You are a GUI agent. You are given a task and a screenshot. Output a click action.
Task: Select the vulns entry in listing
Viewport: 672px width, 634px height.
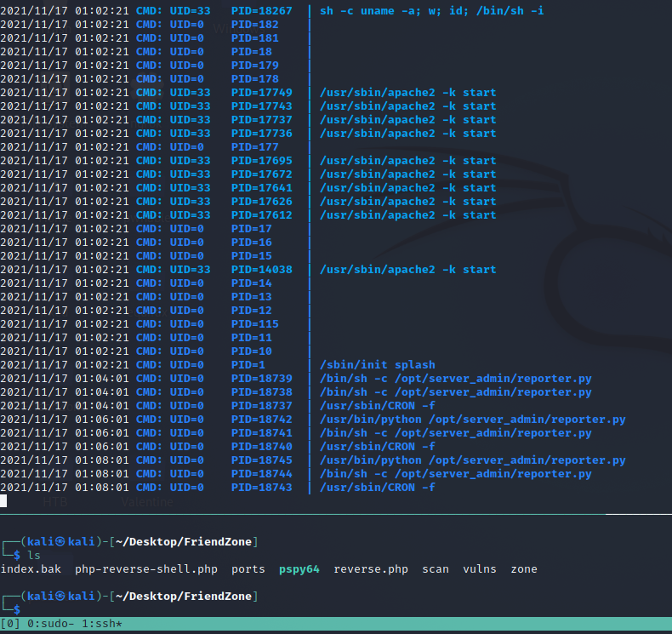(480, 568)
